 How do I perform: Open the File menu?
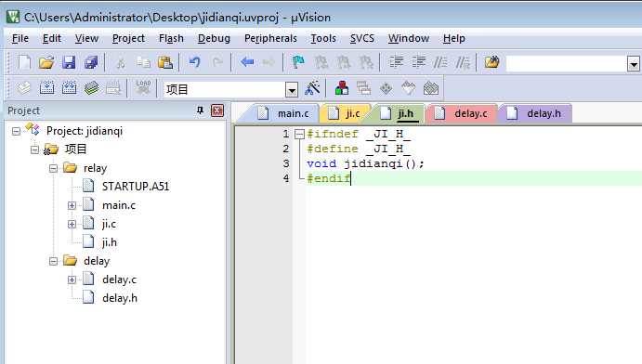coord(20,38)
